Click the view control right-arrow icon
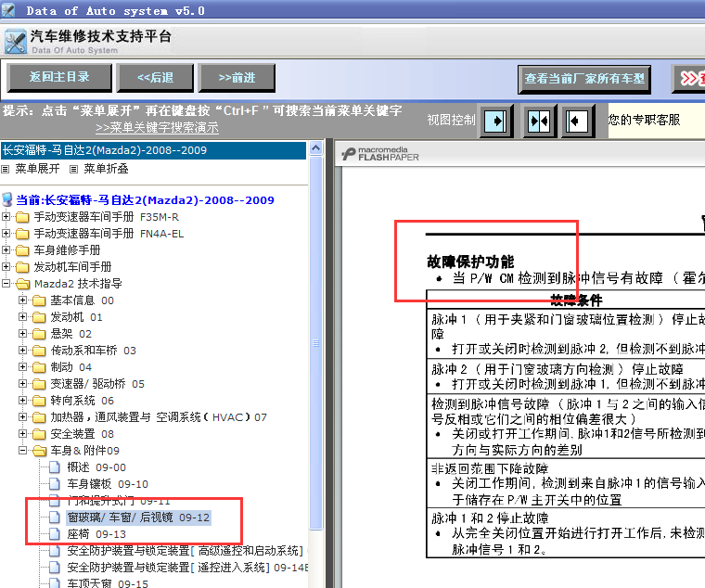The width and height of the screenshot is (705, 588). (x=496, y=121)
